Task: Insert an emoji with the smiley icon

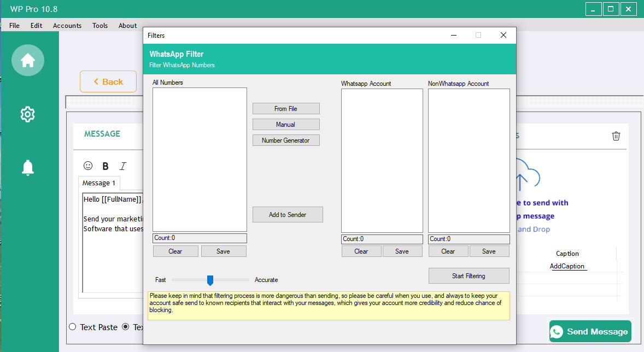Action: [x=88, y=166]
